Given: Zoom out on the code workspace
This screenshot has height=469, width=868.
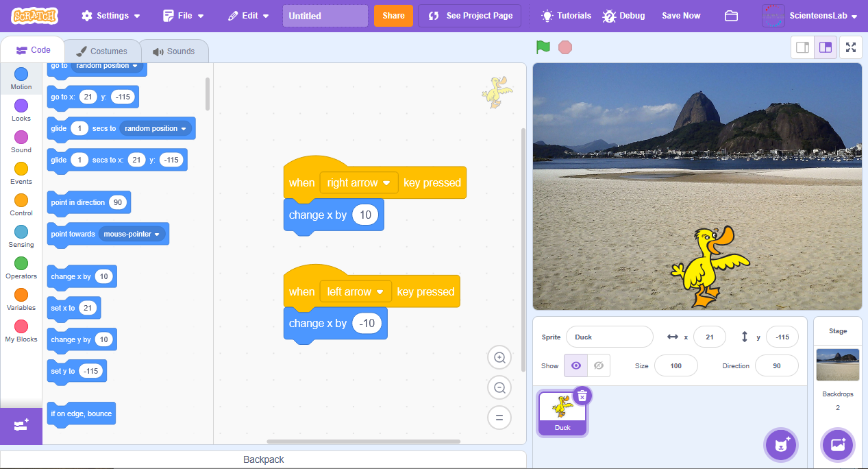Looking at the screenshot, I should pos(499,387).
